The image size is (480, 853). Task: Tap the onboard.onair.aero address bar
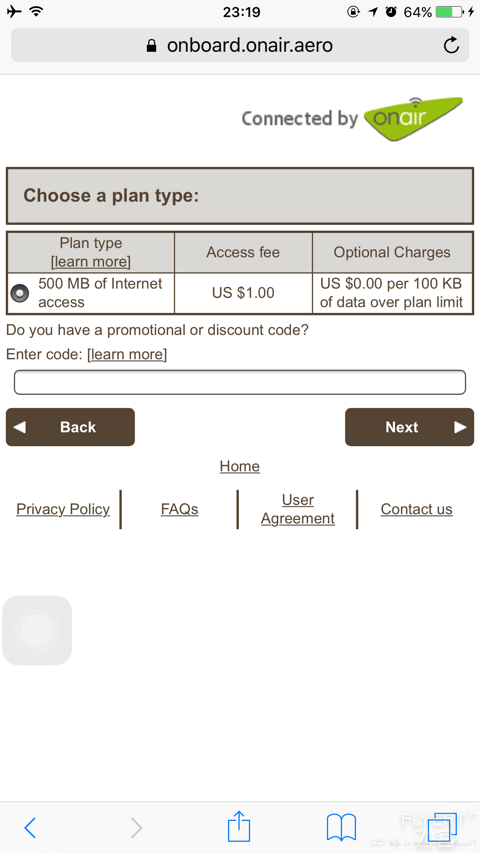click(240, 45)
